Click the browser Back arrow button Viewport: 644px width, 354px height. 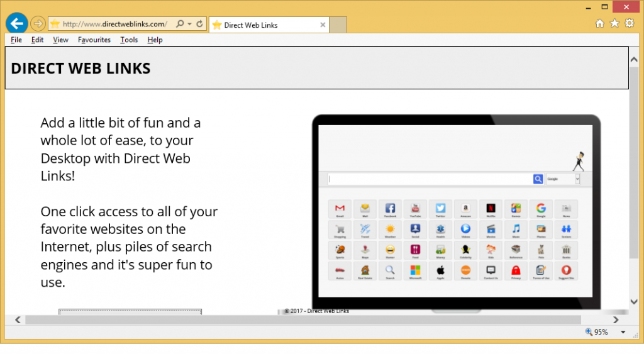(x=16, y=24)
